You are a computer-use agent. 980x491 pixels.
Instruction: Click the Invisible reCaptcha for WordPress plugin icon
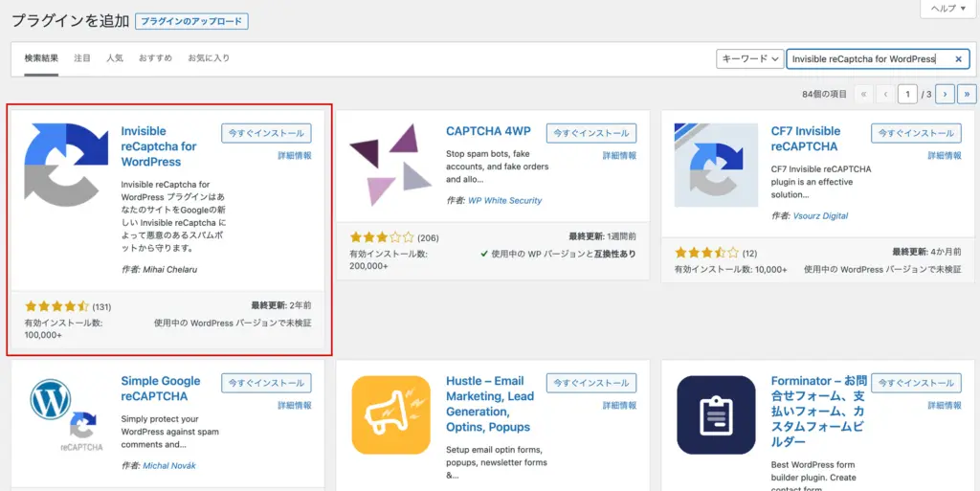click(66, 165)
